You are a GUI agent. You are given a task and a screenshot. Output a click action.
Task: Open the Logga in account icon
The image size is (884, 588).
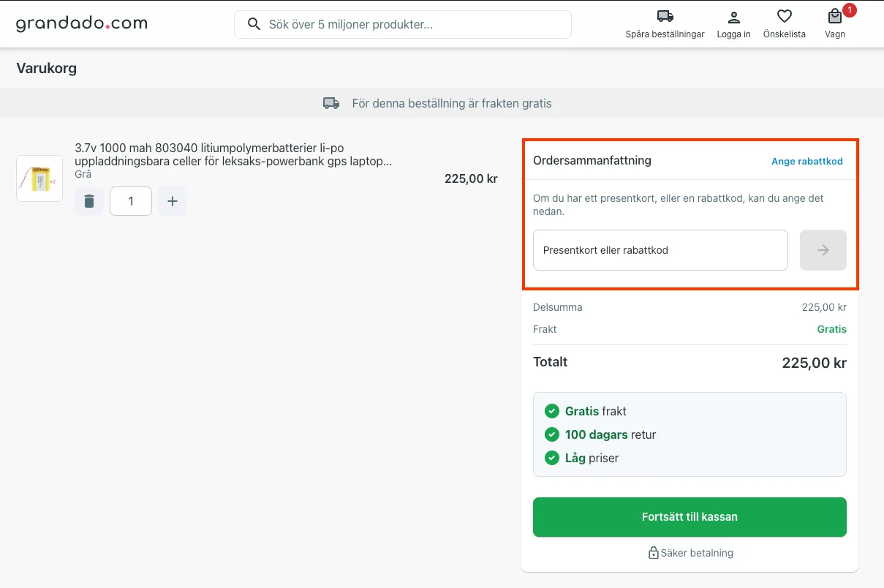[733, 17]
